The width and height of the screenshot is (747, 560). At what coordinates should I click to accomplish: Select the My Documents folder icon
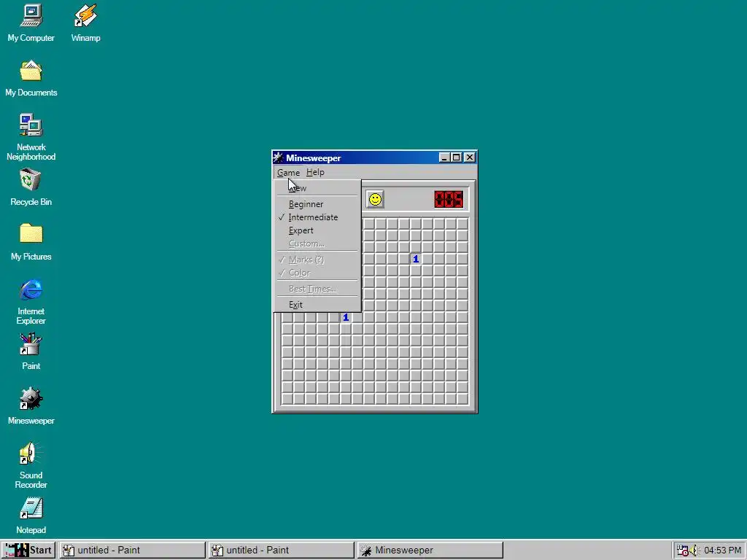coord(31,78)
